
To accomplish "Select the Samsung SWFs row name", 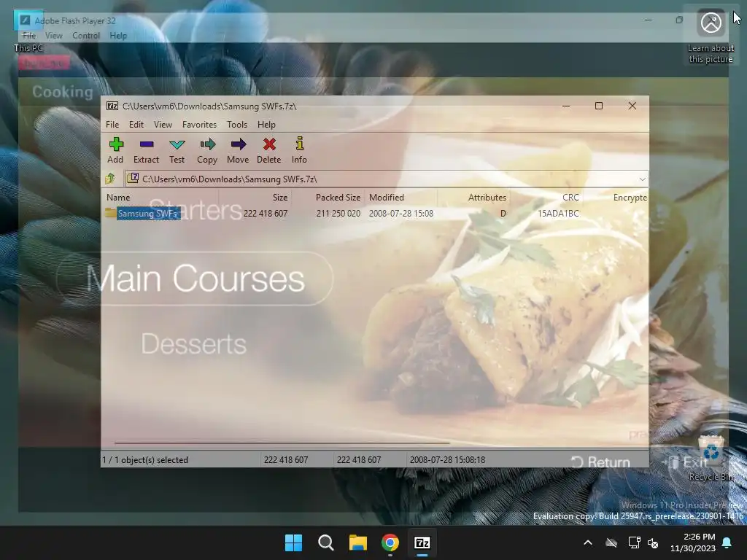I will [147, 214].
